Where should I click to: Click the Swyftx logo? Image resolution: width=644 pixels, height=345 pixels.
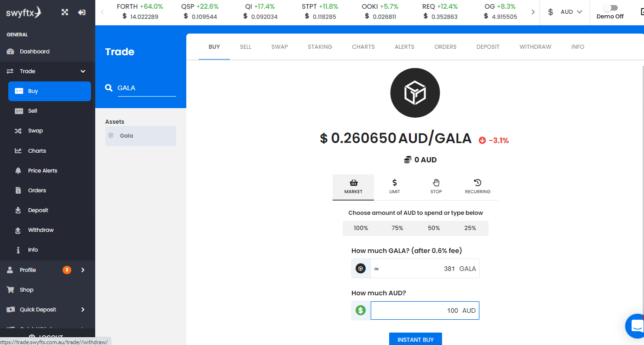click(x=23, y=12)
